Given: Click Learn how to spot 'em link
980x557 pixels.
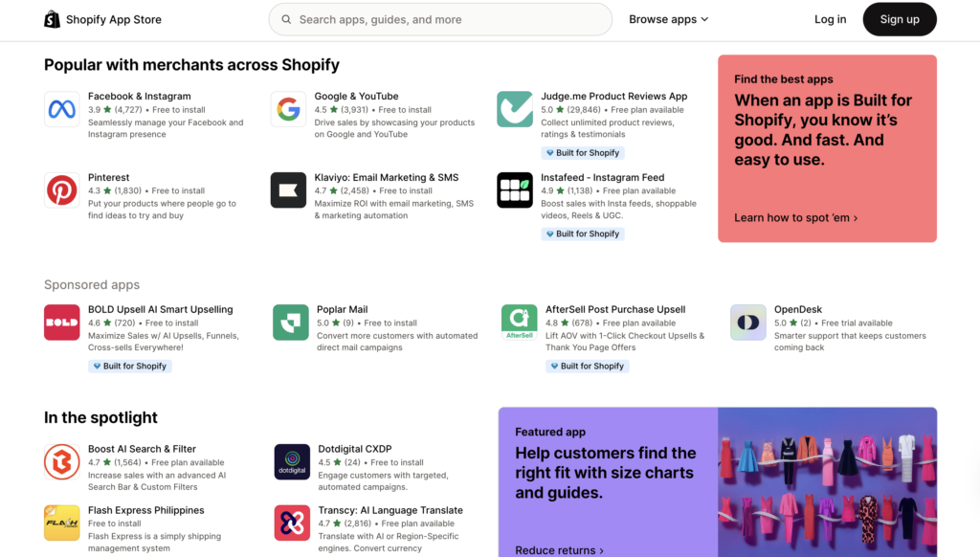Looking at the screenshot, I should tap(795, 217).
